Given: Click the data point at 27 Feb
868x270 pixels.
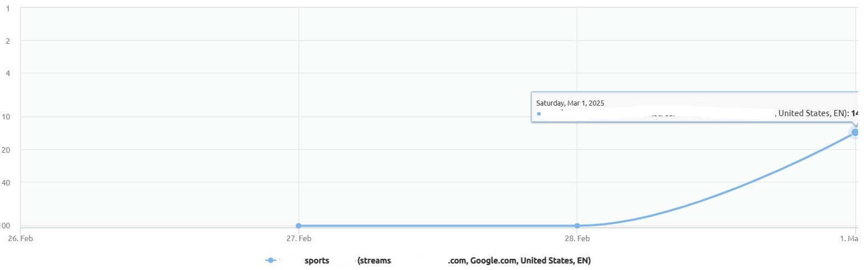Looking at the screenshot, I should pyautogui.click(x=298, y=226).
